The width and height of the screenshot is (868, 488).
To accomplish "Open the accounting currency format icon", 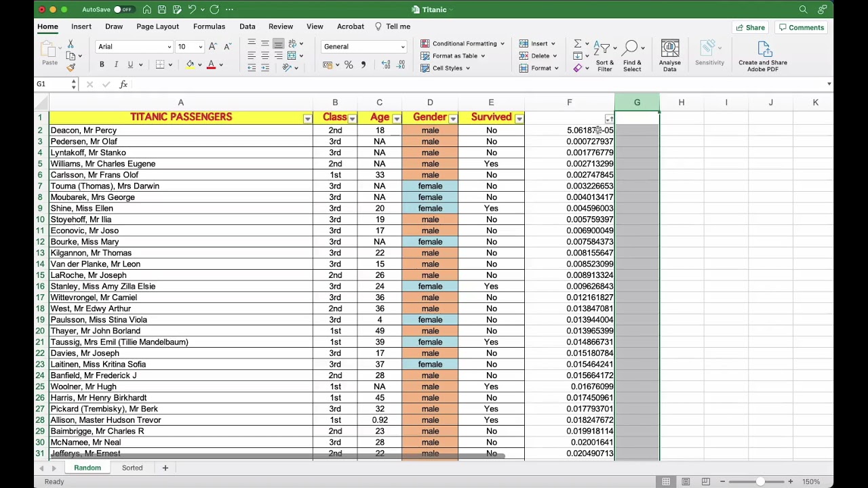I will click(x=328, y=65).
